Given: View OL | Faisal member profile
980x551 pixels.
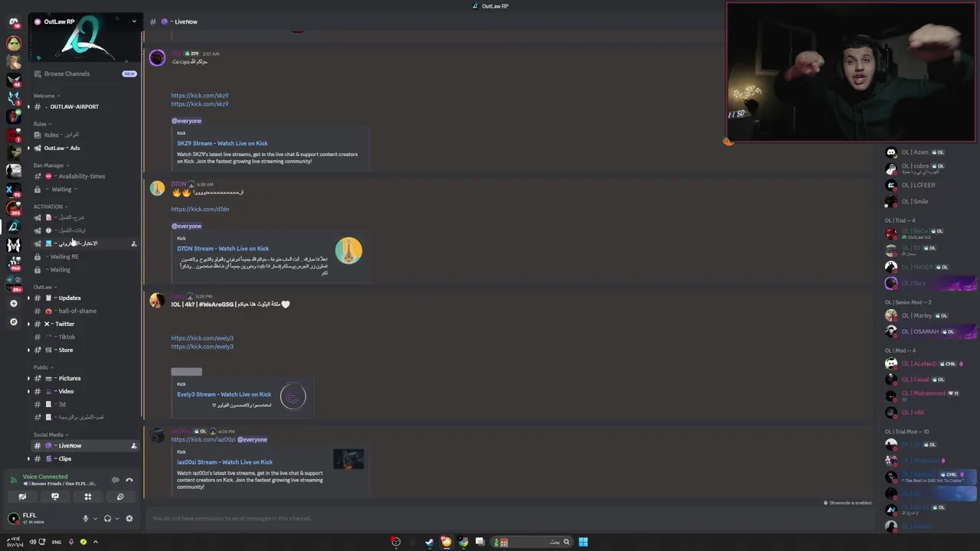Looking at the screenshot, I should pyautogui.click(x=929, y=380).
